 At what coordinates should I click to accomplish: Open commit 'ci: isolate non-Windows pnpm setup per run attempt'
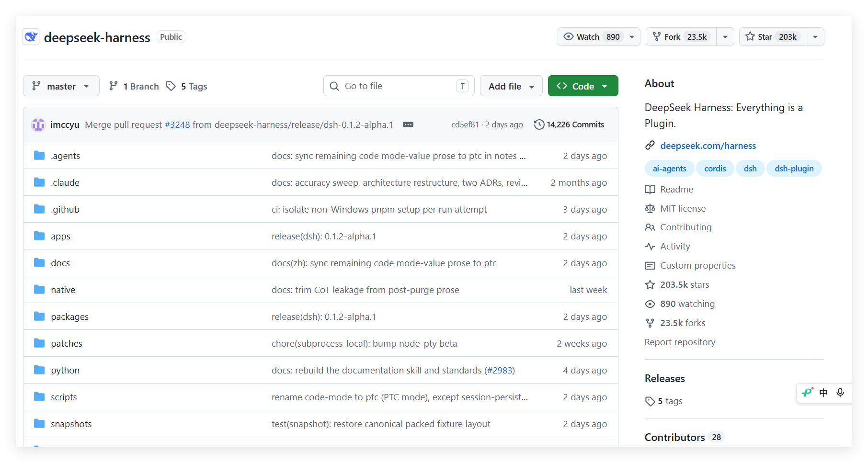click(x=379, y=209)
